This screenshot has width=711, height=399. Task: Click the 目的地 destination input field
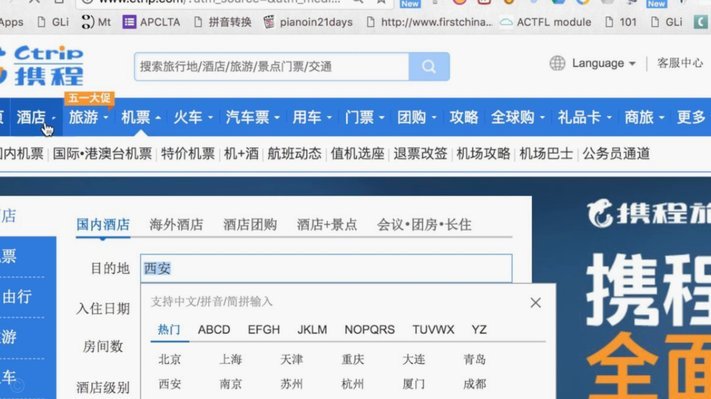coord(326,268)
